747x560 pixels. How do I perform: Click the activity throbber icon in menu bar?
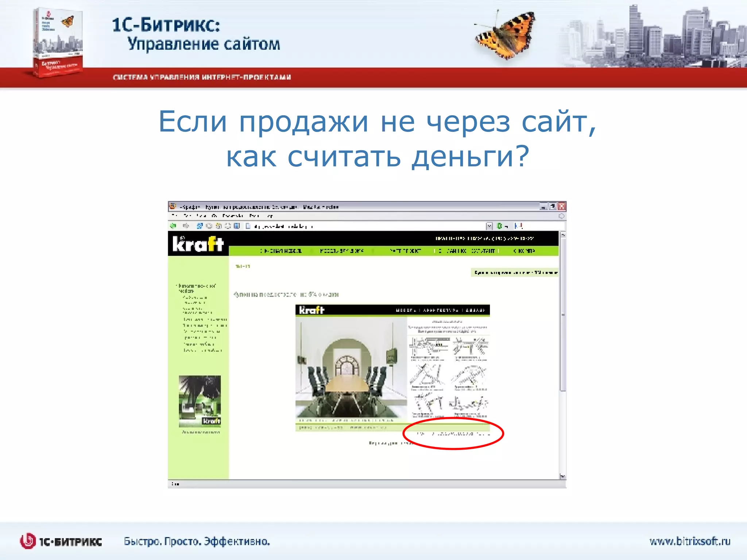[562, 216]
